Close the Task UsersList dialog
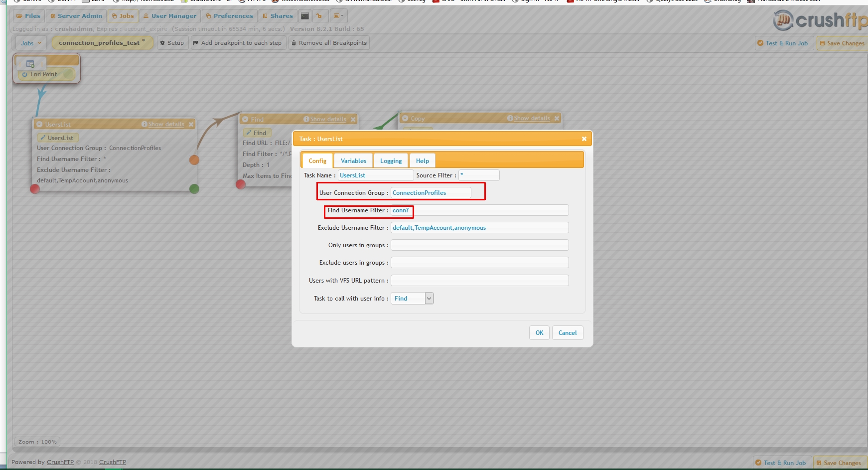Screen dimensions: 868x470 (x=584, y=139)
